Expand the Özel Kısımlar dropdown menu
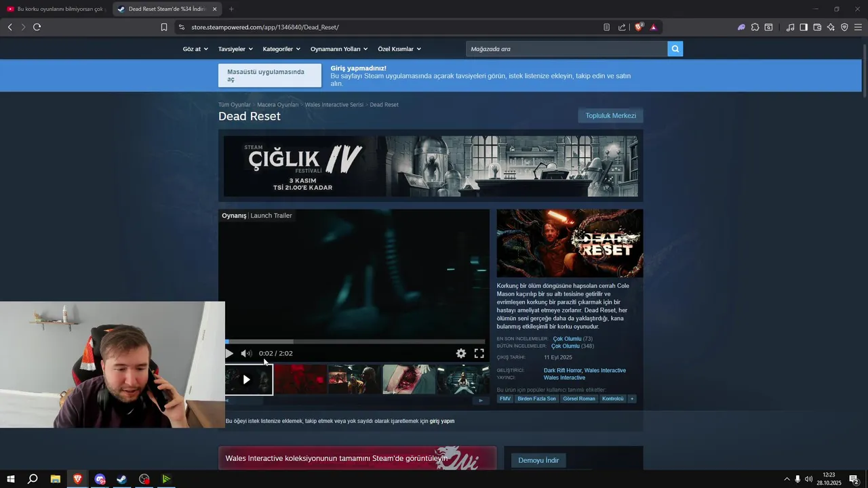Viewport: 868px width, 488px height. click(x=399, y=49)
